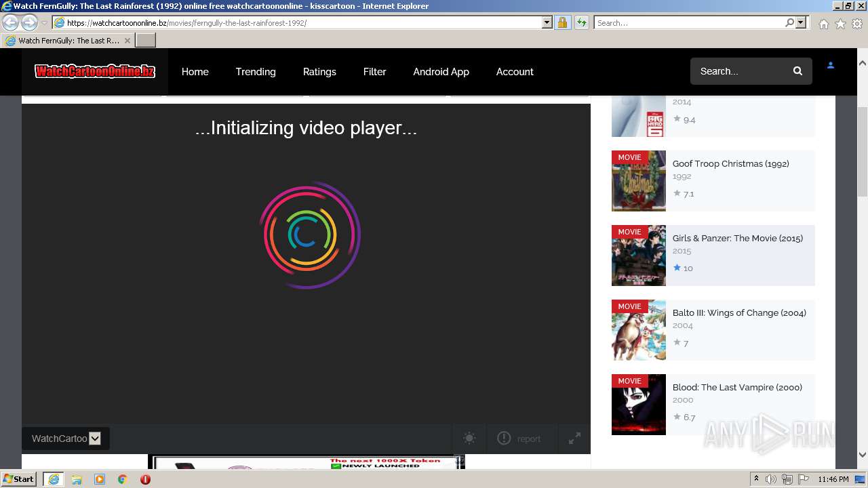
Task: Click the Balto III poster thumbnail
Action: 639,330
